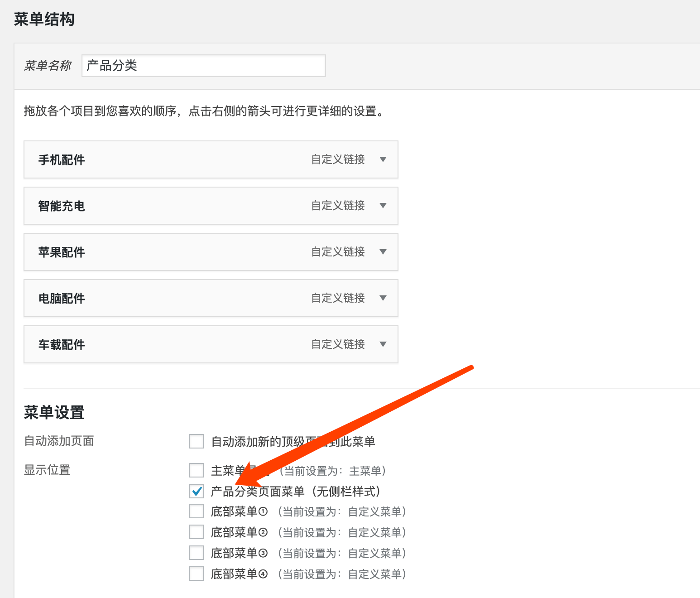
Task: Check the 主菜单 display location
Action: (x=196, y=470)
